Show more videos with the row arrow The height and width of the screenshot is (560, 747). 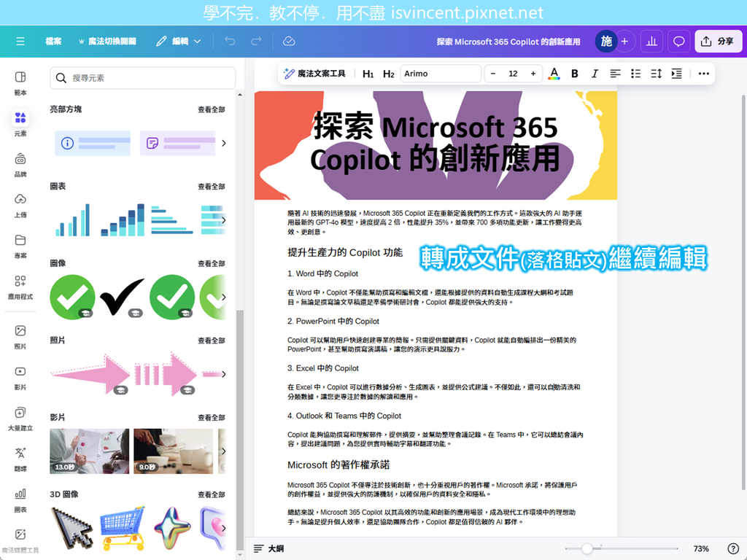(x=223, y=451)
